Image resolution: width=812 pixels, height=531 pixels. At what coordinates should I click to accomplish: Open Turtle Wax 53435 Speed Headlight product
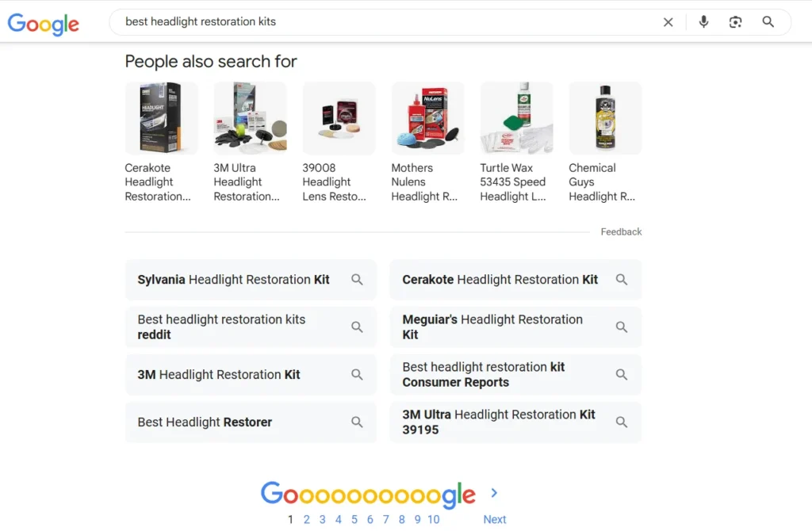(x=516, y=118)
